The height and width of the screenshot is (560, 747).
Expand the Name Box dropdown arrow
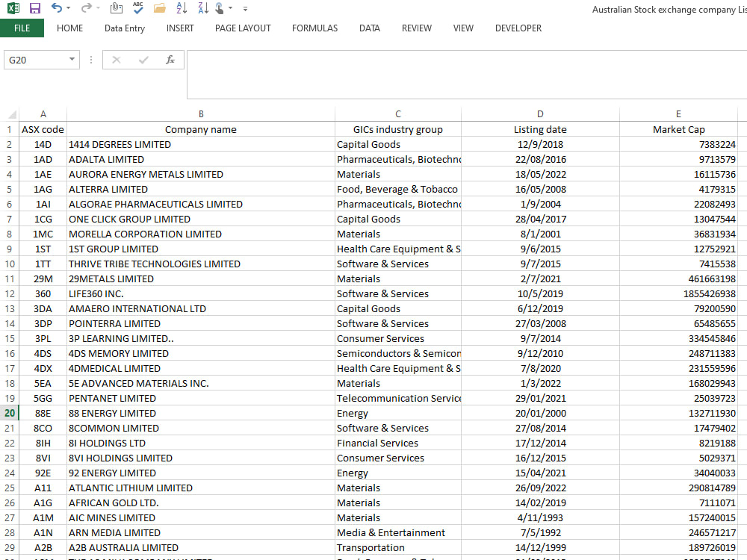point(72,60)
